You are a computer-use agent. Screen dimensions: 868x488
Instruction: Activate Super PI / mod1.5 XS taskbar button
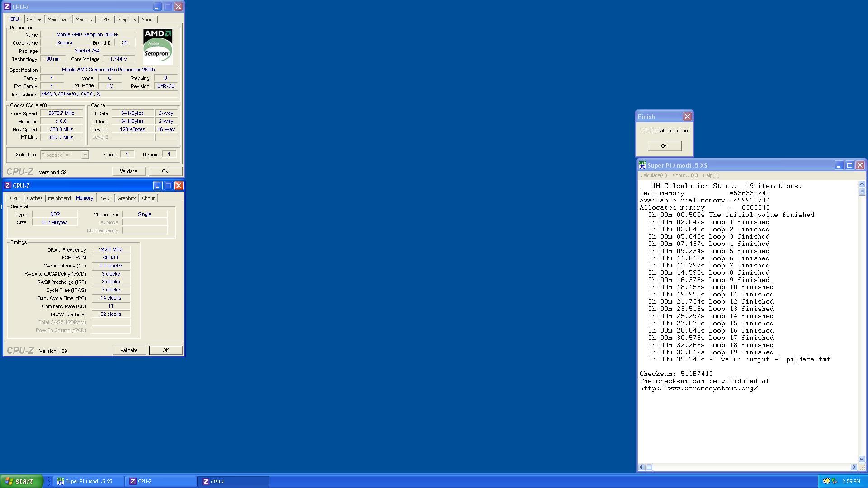pos(89,482)
